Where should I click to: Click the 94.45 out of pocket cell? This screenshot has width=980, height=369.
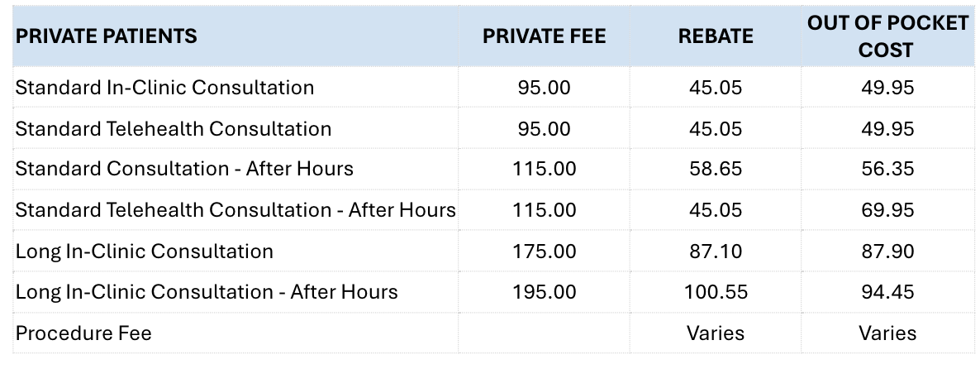point(887,292)
